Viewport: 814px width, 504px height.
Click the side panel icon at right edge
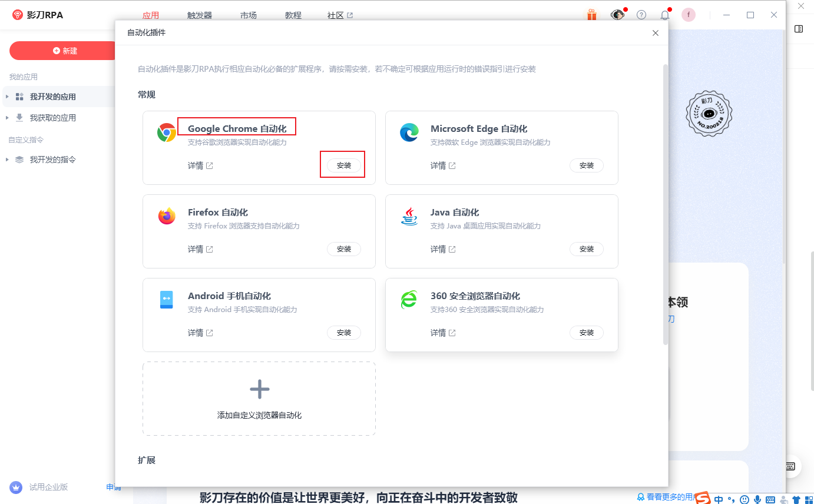click(x=799, y=29)
